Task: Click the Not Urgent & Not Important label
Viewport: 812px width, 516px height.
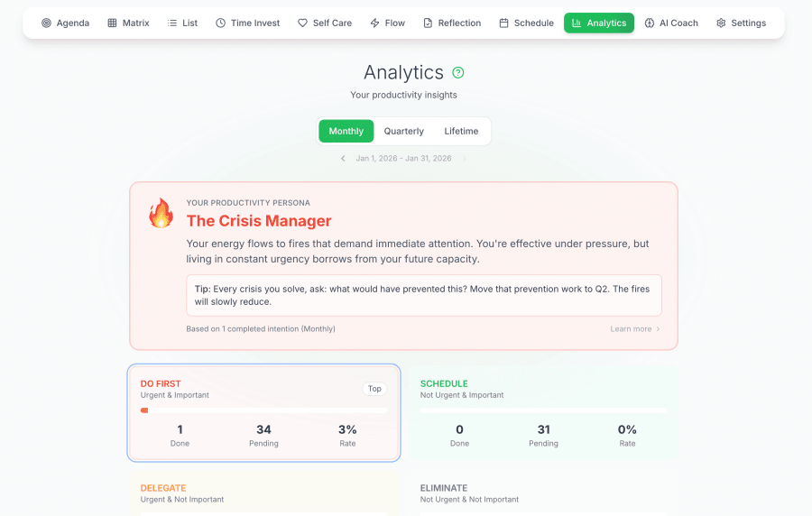Action: [469, 500]
